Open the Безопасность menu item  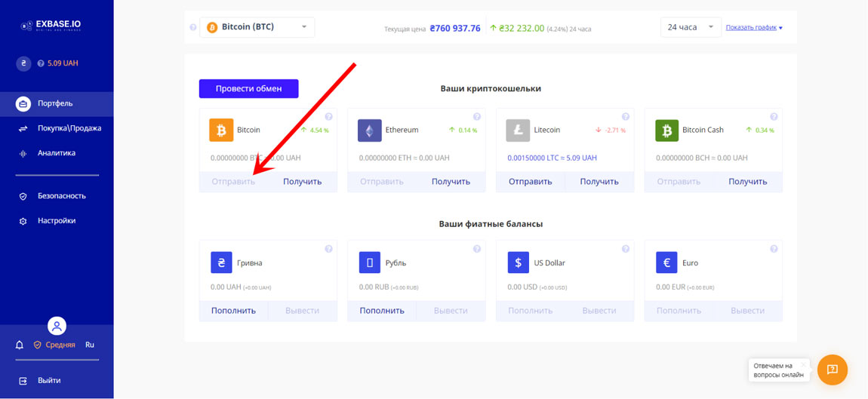coord(57,196)
